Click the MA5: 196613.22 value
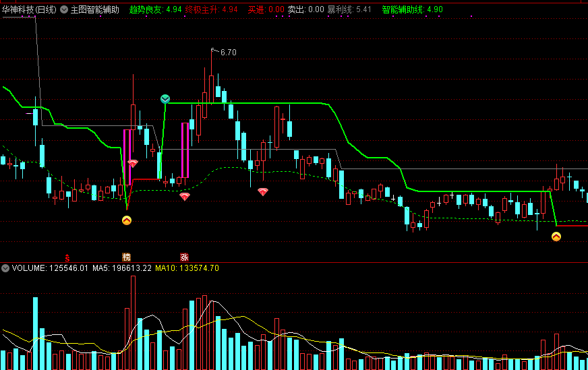Image resolution: width=588 pixels, height=370 pixels. pyautogui.click(x=122, y=268)
